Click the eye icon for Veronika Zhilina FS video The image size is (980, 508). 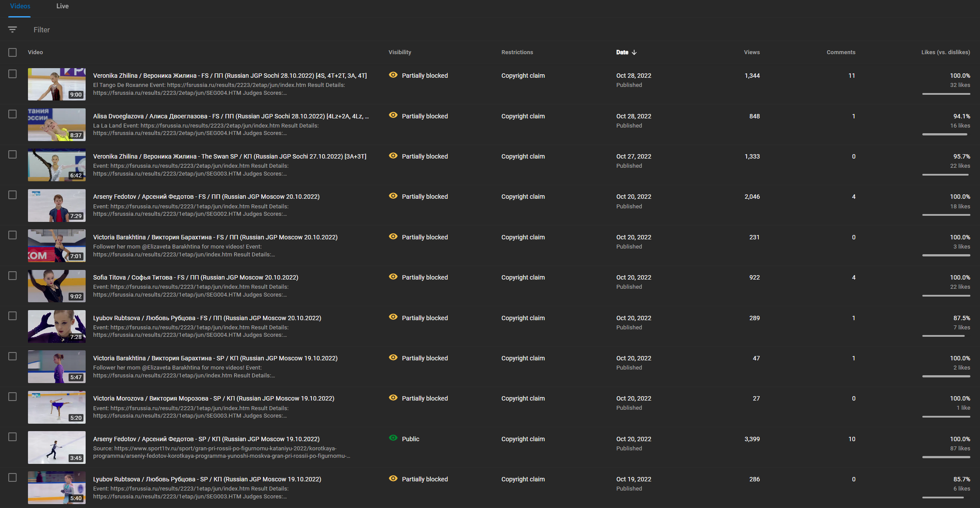point(393,75)
